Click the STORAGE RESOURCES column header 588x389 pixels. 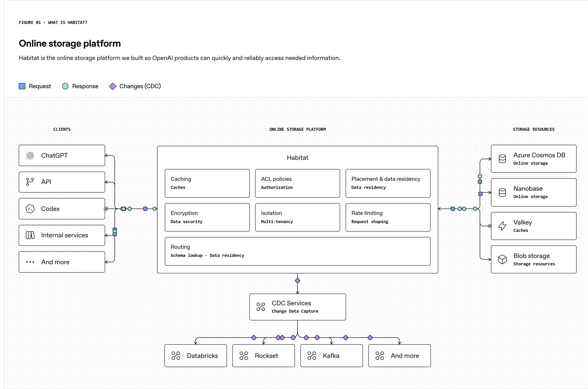(x=534, y=129)
